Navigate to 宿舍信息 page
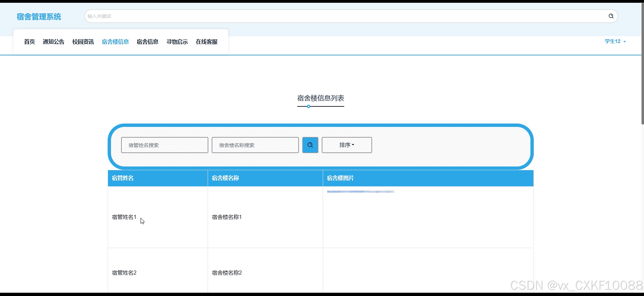The height and width of the screenshot is (296, 644). click(x=147, y=42)
